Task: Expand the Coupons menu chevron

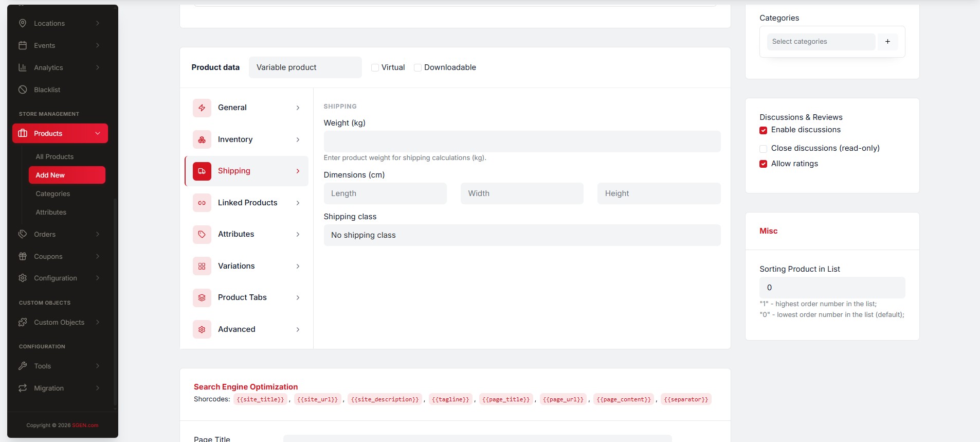Action: (x=98, y=256)
